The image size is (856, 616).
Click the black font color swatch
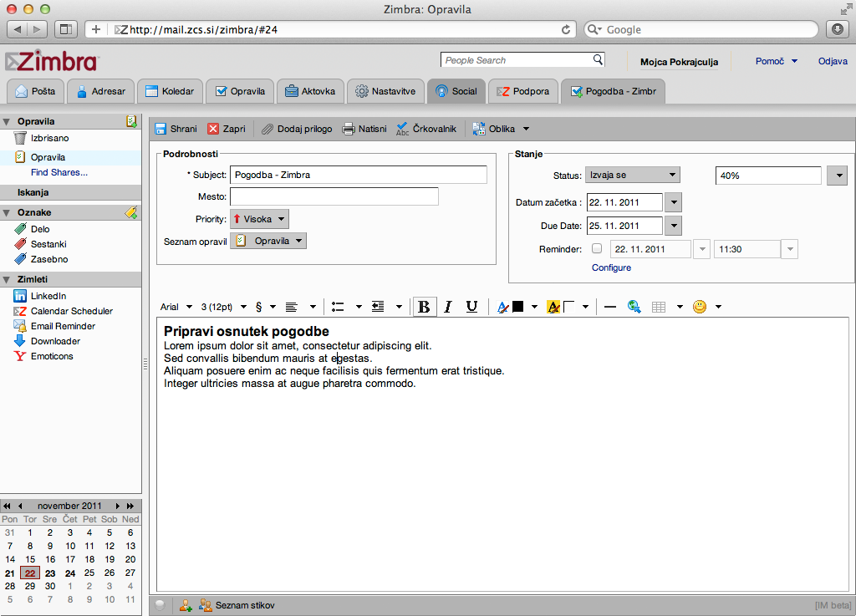point(518,307)
